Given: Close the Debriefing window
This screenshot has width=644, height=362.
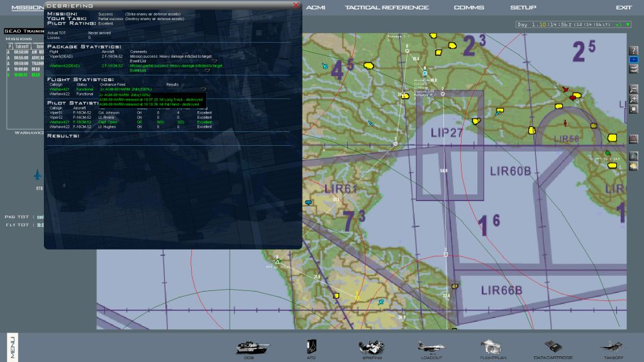Looking at the screenshot, I should pos(296,5).
